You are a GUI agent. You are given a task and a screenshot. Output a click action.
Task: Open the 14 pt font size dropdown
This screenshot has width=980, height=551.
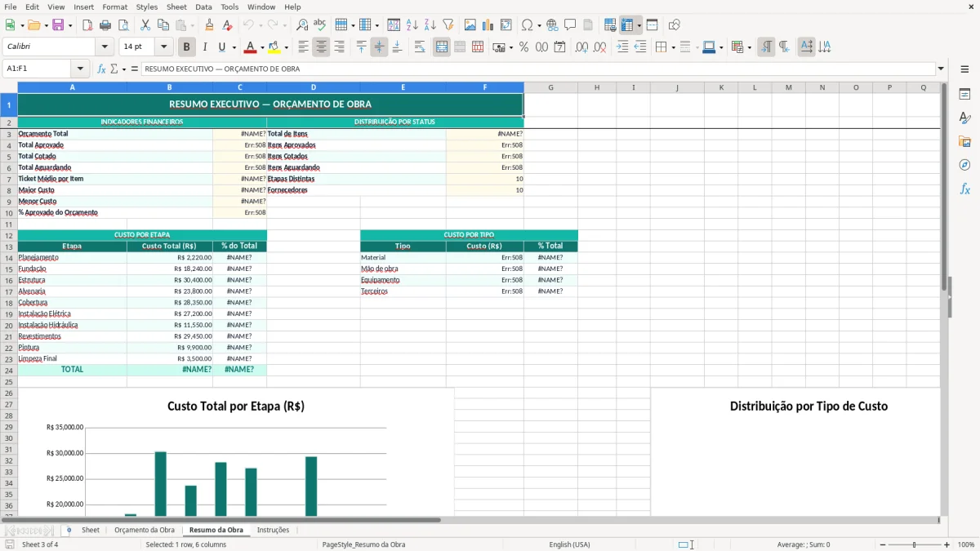point(164,47)
